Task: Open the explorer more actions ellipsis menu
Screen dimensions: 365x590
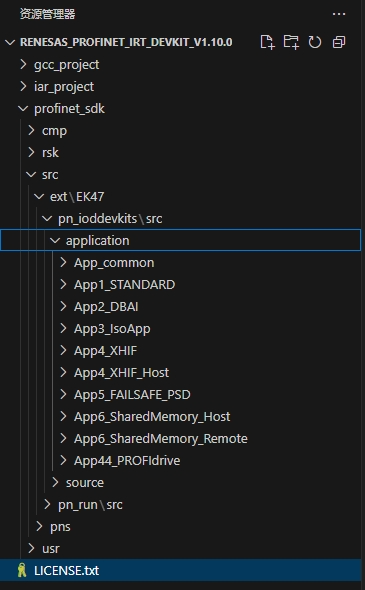Action: coord(339,14)
